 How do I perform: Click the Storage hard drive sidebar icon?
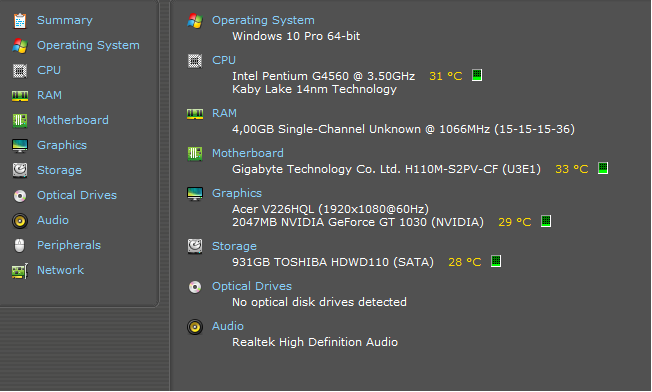(20, 170)
